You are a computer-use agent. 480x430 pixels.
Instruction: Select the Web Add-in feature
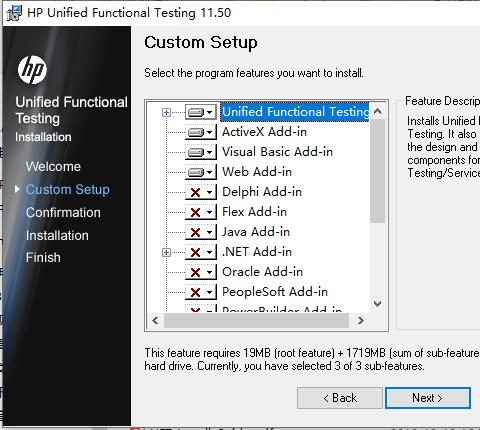pyautogui.click(x=257, y=172)
